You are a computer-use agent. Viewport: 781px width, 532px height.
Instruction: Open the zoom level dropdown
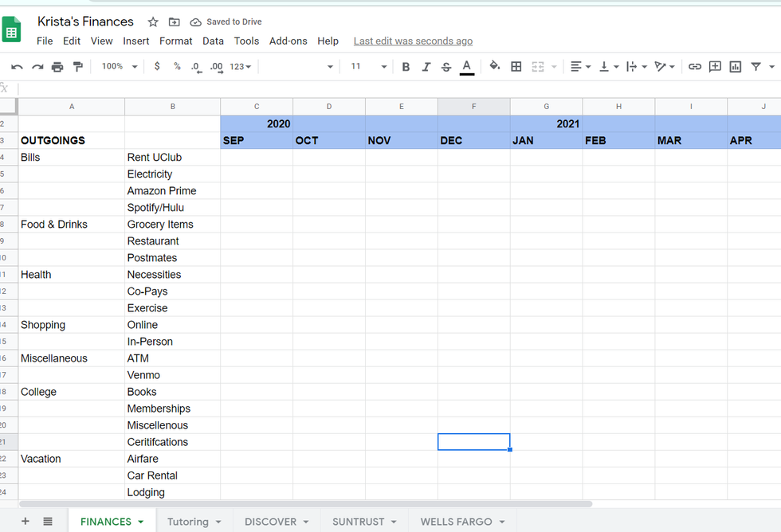[x=119, y=67]
